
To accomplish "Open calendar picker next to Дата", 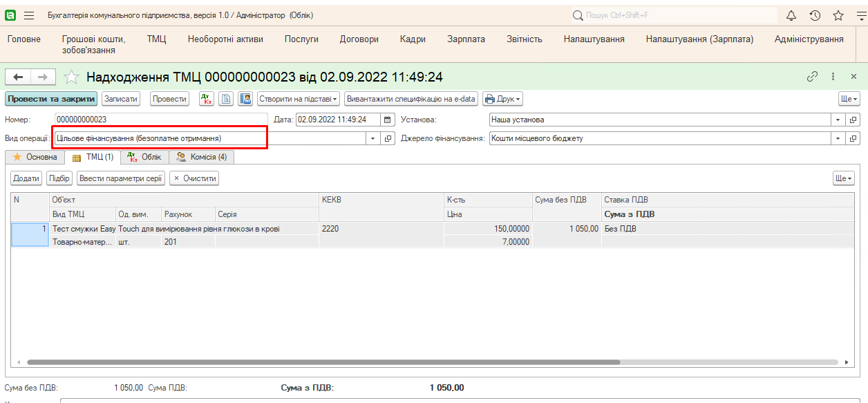I will 388,120.
